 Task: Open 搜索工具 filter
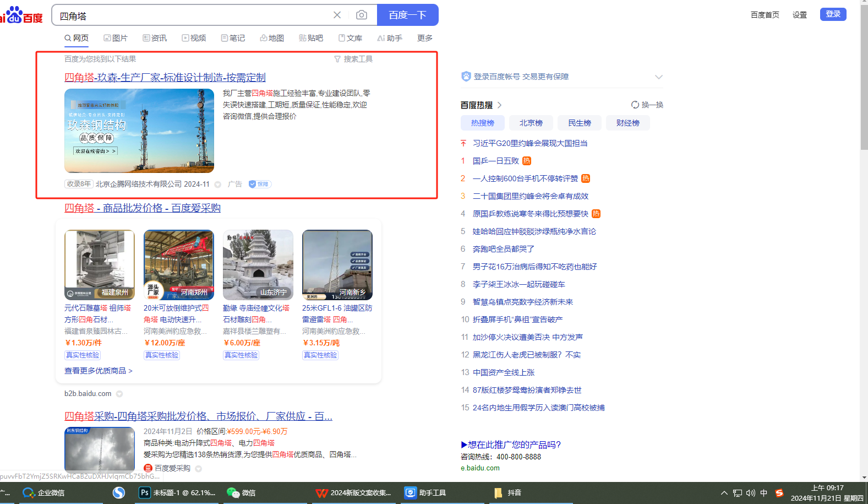[x=353, y=59]
